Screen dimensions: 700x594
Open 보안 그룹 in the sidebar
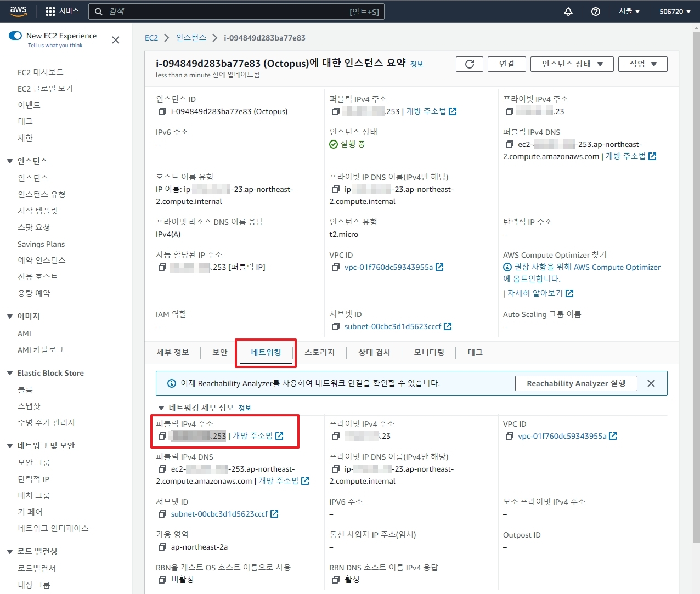34,463
